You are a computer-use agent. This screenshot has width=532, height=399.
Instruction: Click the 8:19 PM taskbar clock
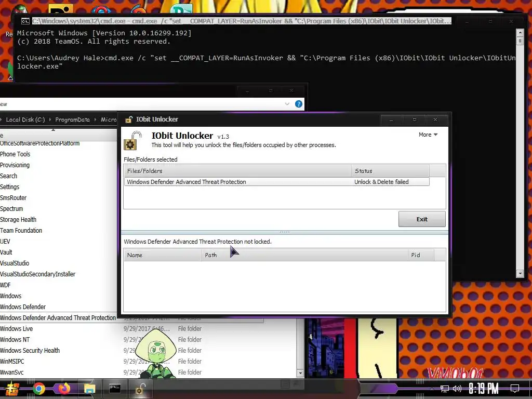[x=484, y=389]
